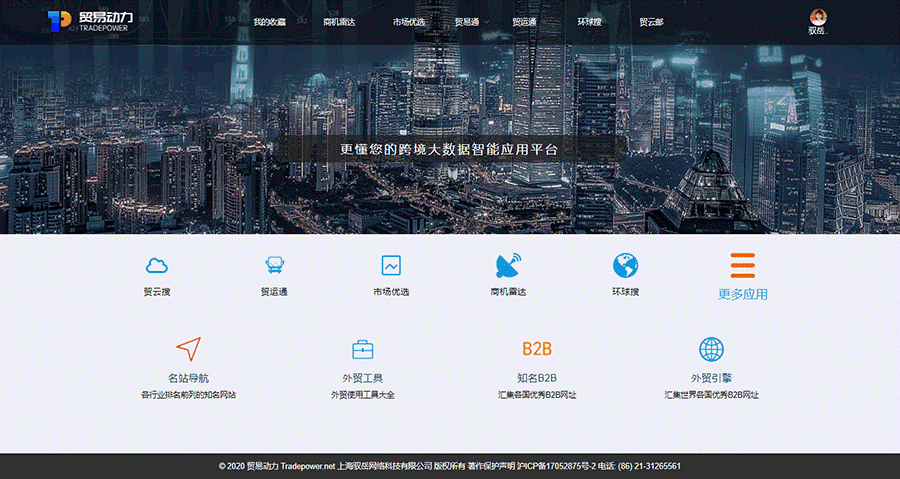
Task: Select 商机雷达 in the top navigation
Action: tap(339, 22)
